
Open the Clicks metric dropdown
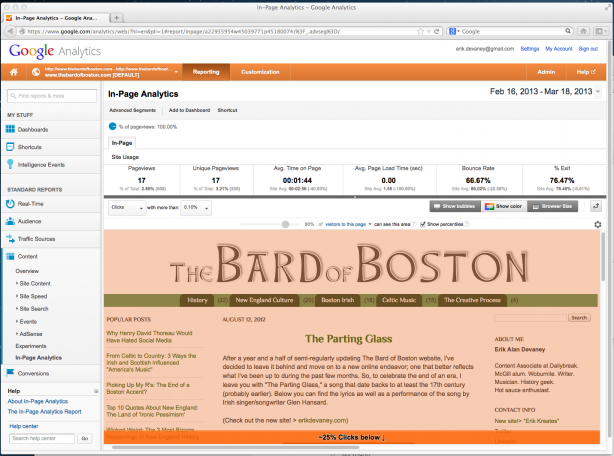click(127, 208)
